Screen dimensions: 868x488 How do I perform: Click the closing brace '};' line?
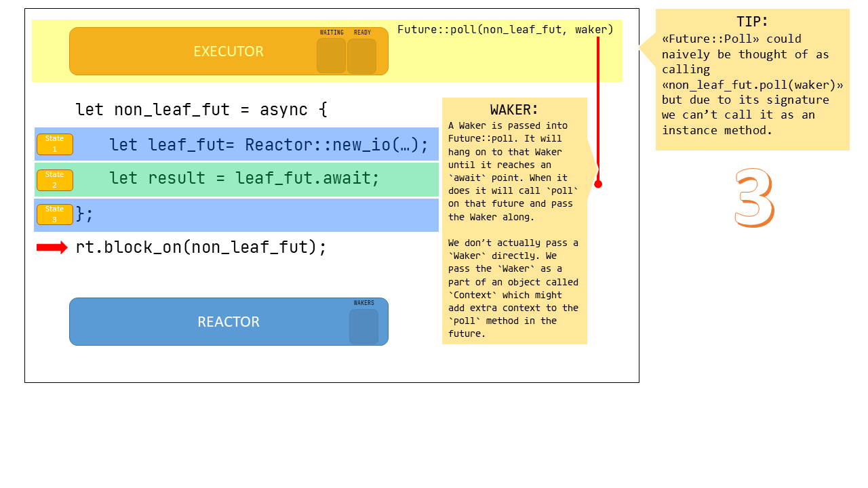coord(85,214)
